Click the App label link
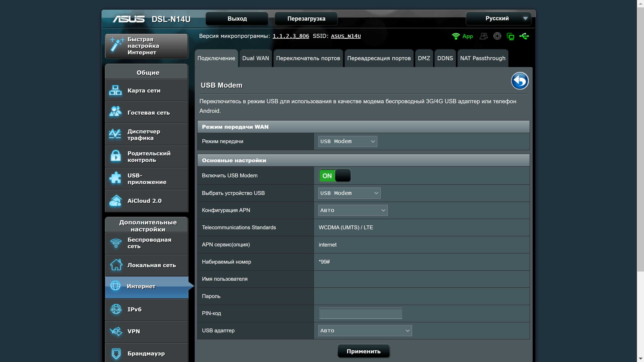 tap(468, 36)
